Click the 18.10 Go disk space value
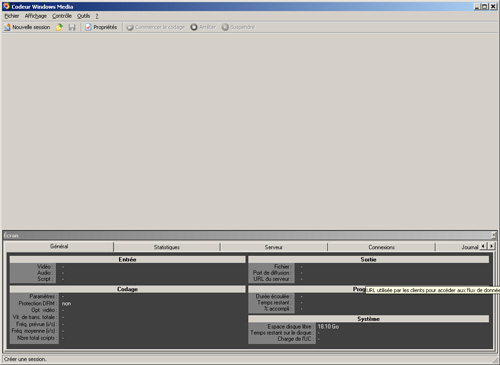Image resolution: width=500 pixels, height=365 pixels. pos(328,327)
